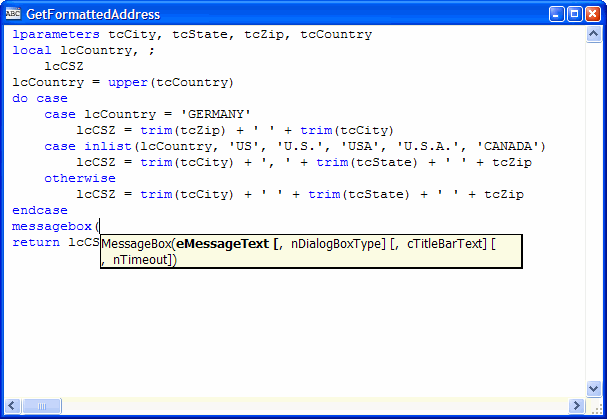Screen dimensions: 607x419
Task: Click the GetFormattedAddress title bar text
Action: click(x=92, y=14)
